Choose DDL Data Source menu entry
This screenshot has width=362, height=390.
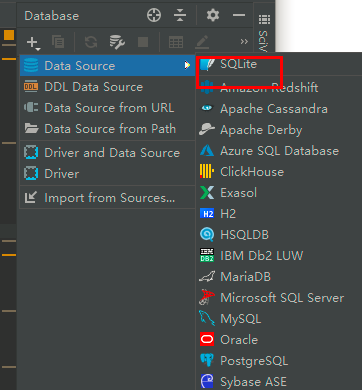(108, 87)
